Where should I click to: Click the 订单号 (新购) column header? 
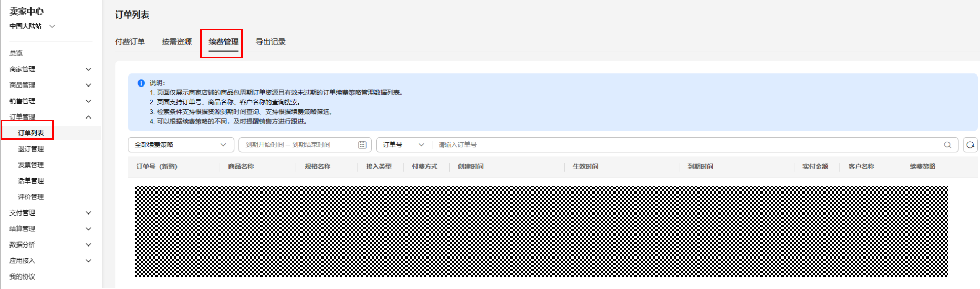pyautogui.click(x=157, y=166)
